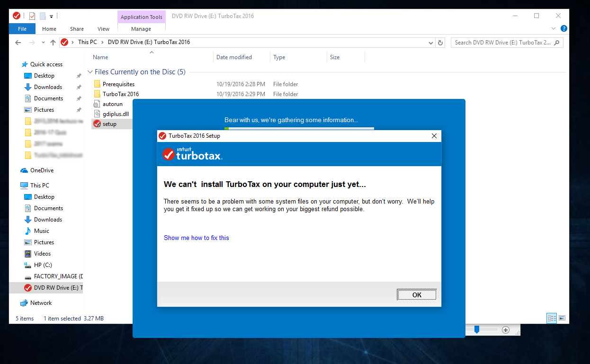Image resolution: width=590 pixels, height=364 pixels.
Task: Open the Recent locations dropdown arrow
Action: tap(43, 43)
